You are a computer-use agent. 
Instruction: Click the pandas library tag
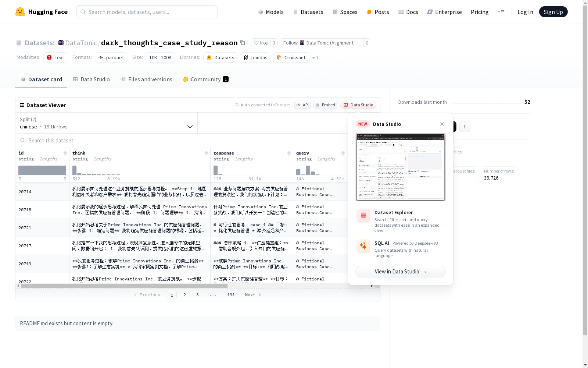[x=255, y=57]
